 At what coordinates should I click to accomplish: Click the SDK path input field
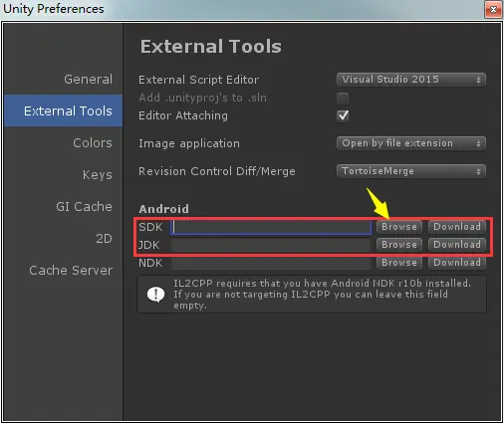coord(271,227)
